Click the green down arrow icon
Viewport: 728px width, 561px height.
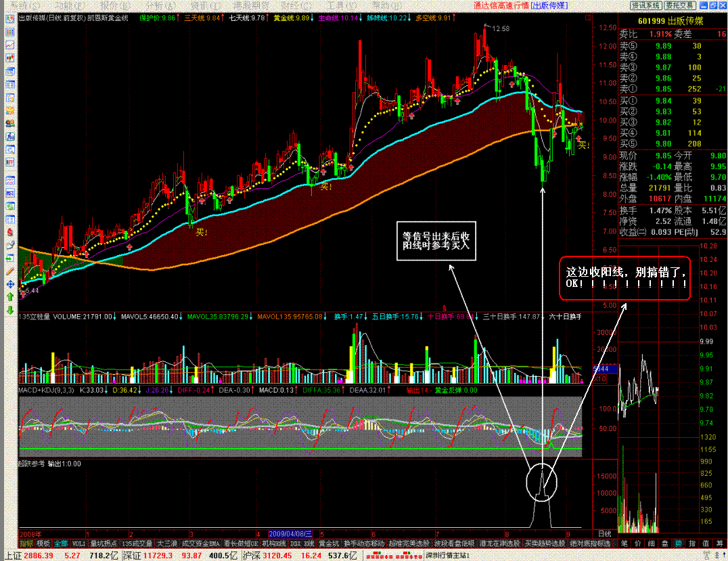(9, 310)
